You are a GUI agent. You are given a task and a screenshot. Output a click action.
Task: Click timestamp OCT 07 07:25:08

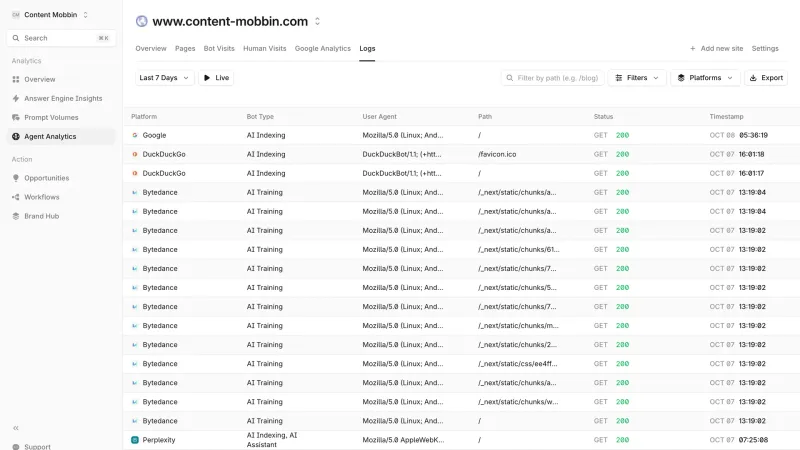pyautogui.click(x=738, y=440)
